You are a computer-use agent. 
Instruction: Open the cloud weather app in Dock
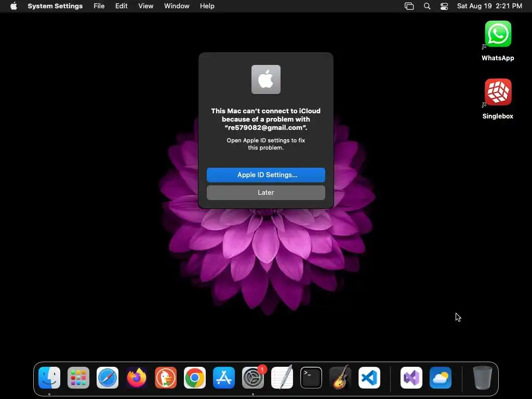pos(441,378)
